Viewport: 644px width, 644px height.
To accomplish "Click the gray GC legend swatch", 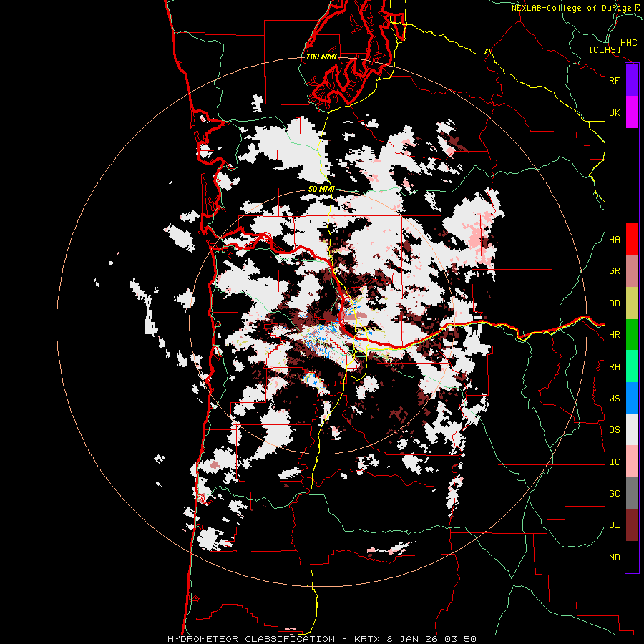I will (x=632, y=493).
